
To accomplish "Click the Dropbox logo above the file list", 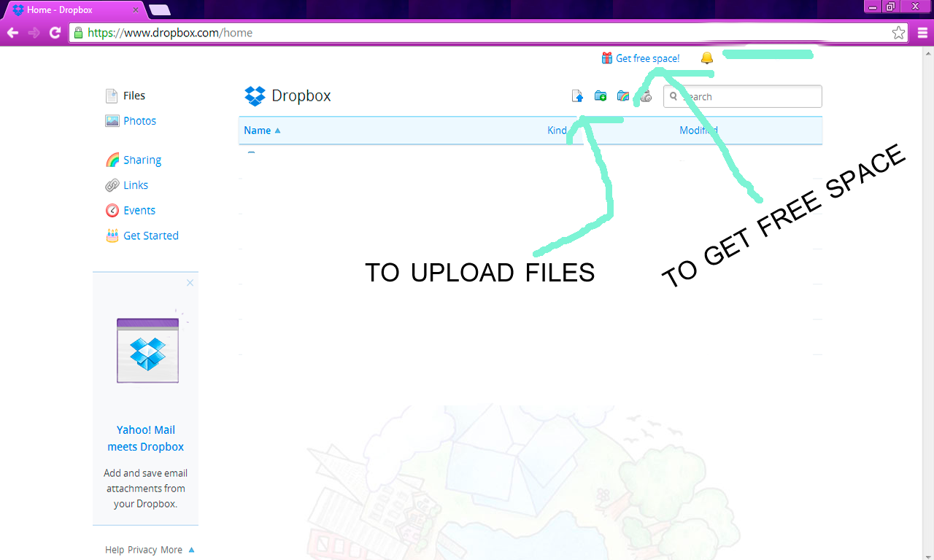I will [x=255, y=96].
